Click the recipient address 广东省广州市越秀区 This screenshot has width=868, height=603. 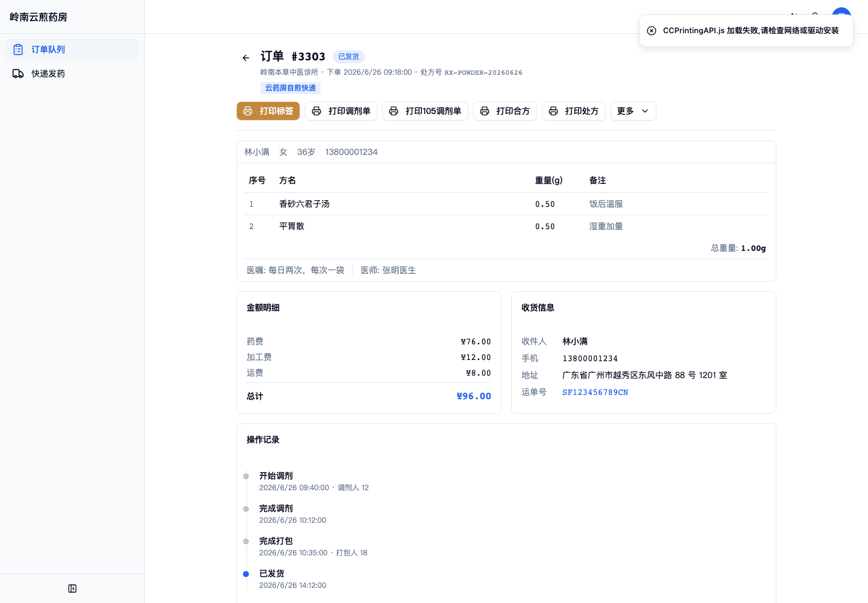644,375
